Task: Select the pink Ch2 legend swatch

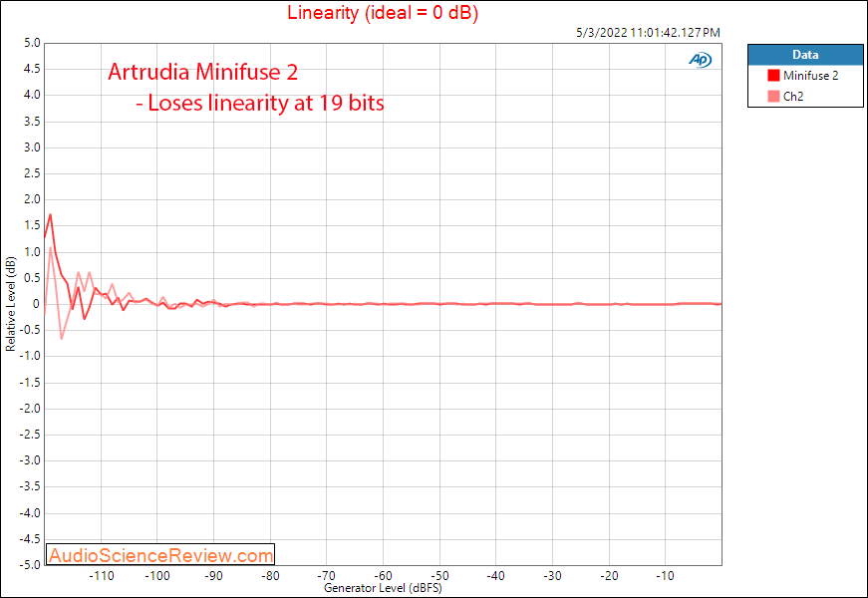Action: (x=773, y=97)
